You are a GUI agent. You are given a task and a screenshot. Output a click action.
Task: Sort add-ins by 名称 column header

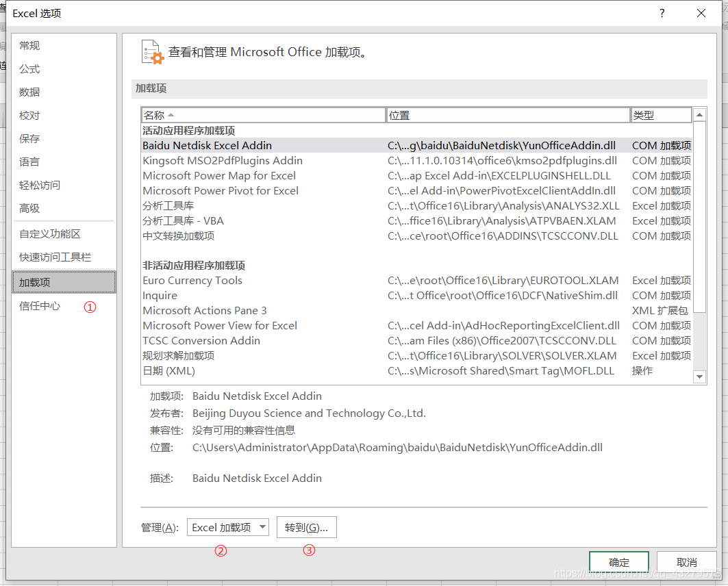[263, 115]
